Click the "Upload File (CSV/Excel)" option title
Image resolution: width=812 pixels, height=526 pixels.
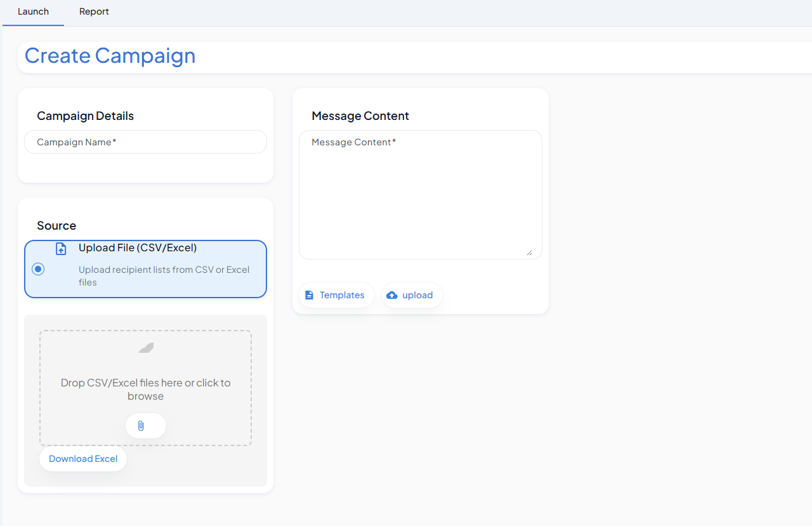138,247
